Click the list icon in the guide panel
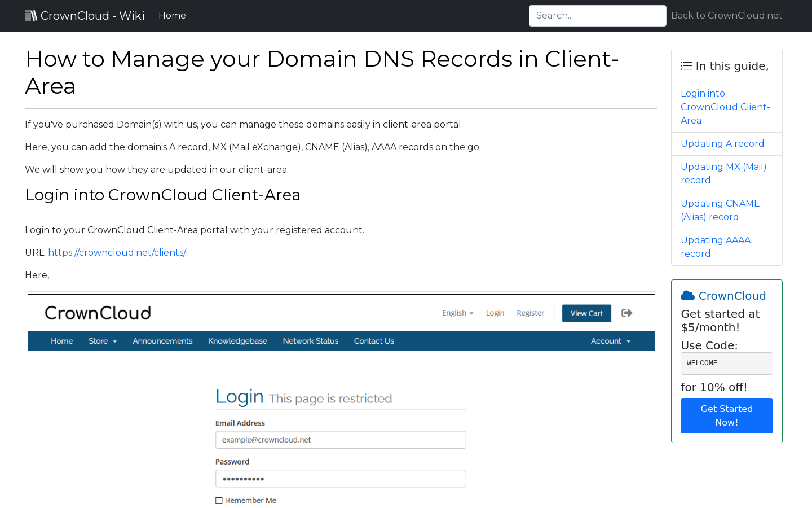This screenshot has width=812, height=508. coord(686,65)
